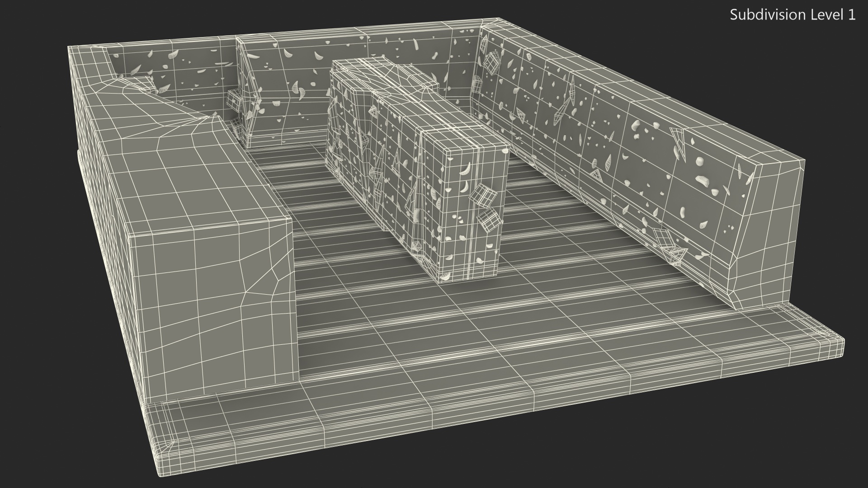Click the 'Subdivision Level 1' label

[x=793, y=15]
